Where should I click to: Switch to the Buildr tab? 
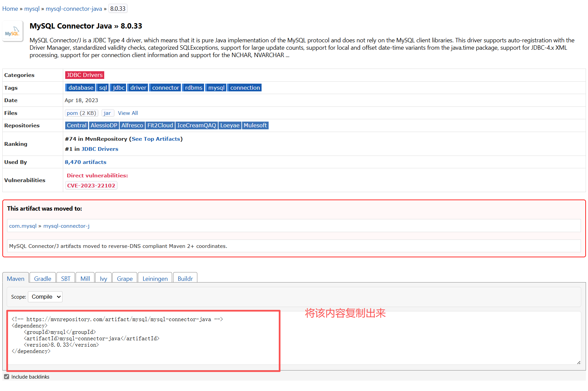click(x=185, y=278)
